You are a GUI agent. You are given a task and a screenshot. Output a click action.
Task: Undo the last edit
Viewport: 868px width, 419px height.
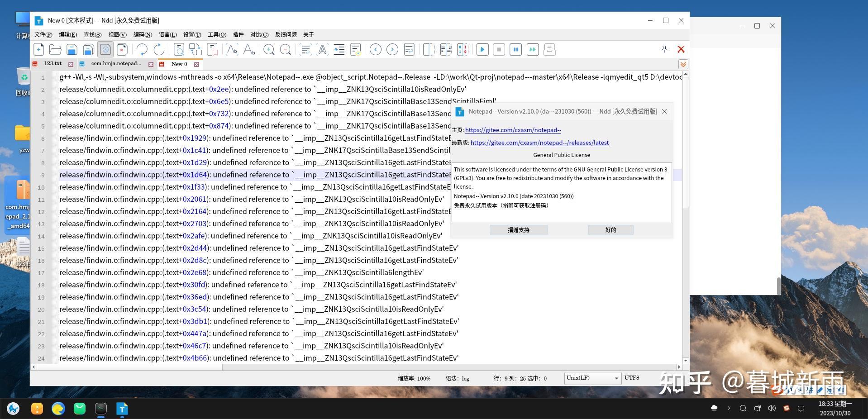tap(142, 49)
